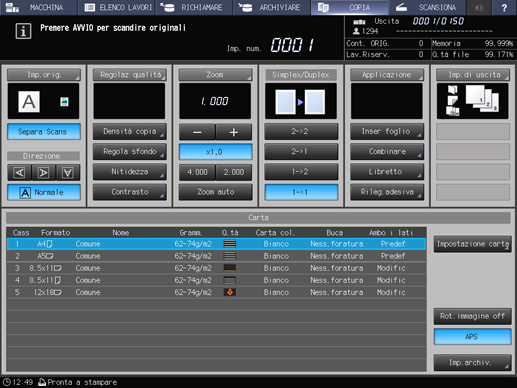The width and height of the screenshot is (517, 388).
Task: Click the information icon beside message
Action: [23, 31]
